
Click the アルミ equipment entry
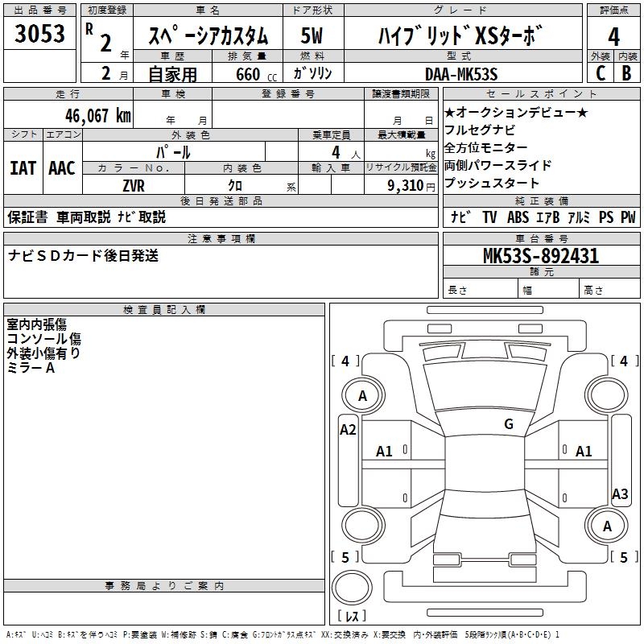point(579,217)
